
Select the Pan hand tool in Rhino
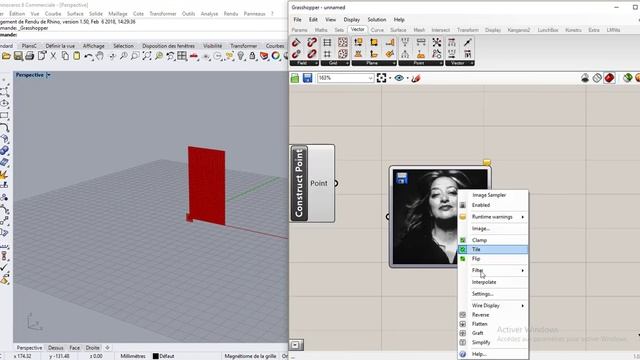coord(100,56)
